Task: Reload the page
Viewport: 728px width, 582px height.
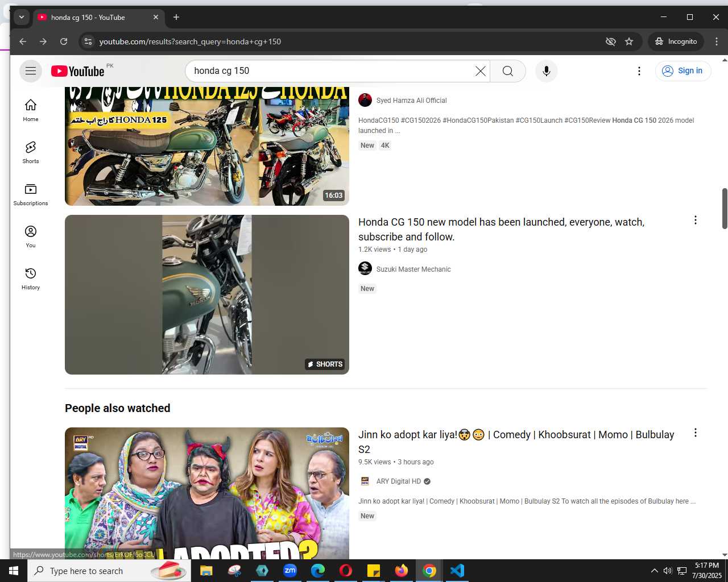Action: coord(64,41)
